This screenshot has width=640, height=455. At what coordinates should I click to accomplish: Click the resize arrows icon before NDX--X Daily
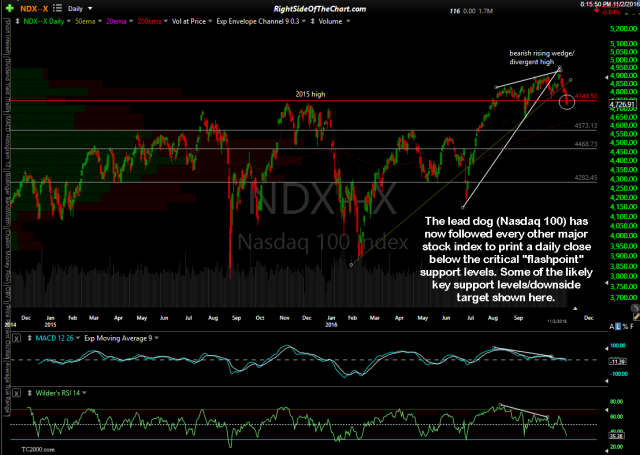(18, 21)
